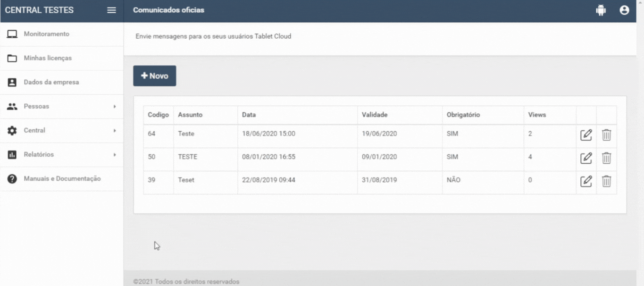This screenshot has width=644, height=286.
Task: Open the Android icon in header
Action: coord(601,10)
